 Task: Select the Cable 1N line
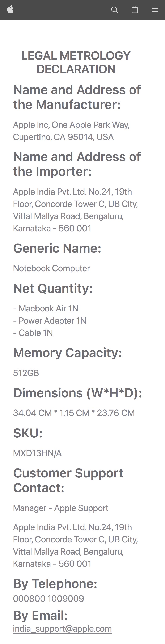click(x=33, y=333)
